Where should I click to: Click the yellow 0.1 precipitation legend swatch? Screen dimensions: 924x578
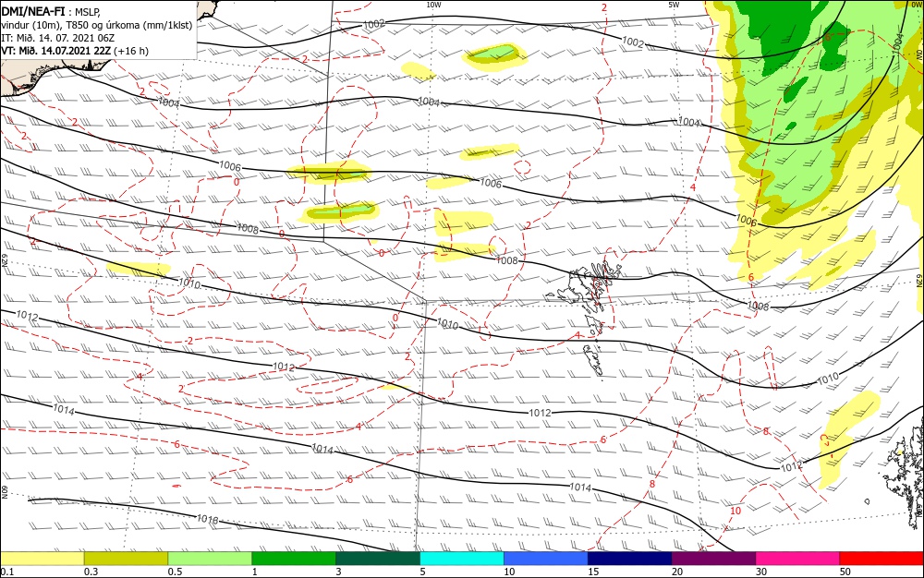pyautogui.click(x=42, y=559)
